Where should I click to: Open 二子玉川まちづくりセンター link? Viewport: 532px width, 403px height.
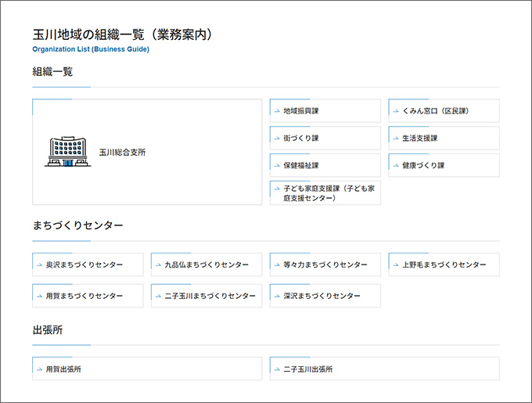click(207, 296)
